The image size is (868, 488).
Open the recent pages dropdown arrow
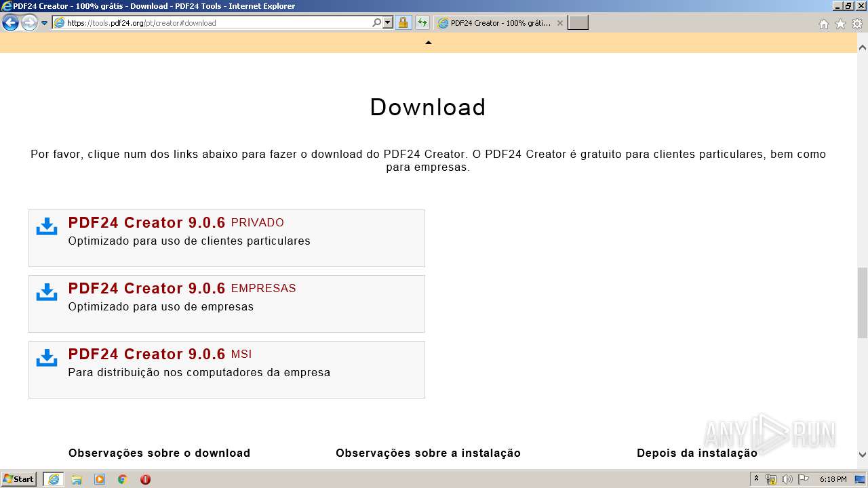45,23
